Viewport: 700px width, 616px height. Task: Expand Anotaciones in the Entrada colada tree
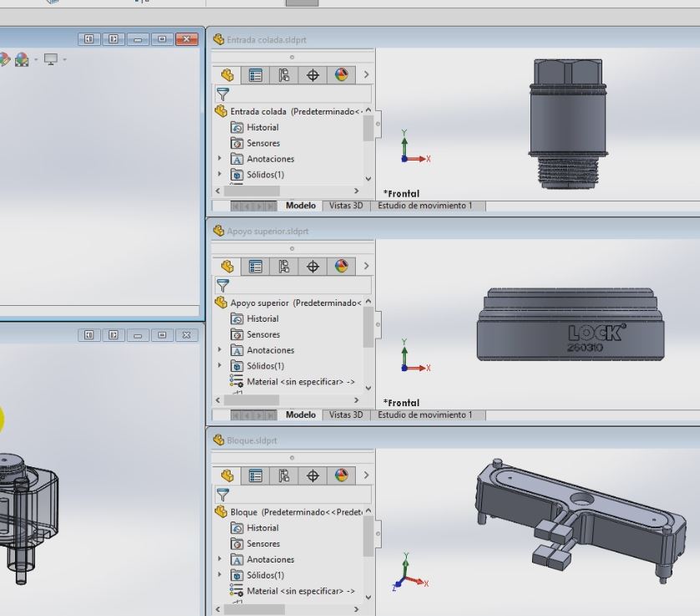[x=221, y=159]
